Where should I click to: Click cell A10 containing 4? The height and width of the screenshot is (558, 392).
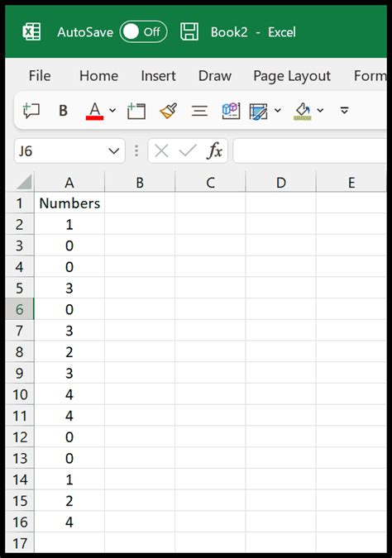tap(69, 394)
